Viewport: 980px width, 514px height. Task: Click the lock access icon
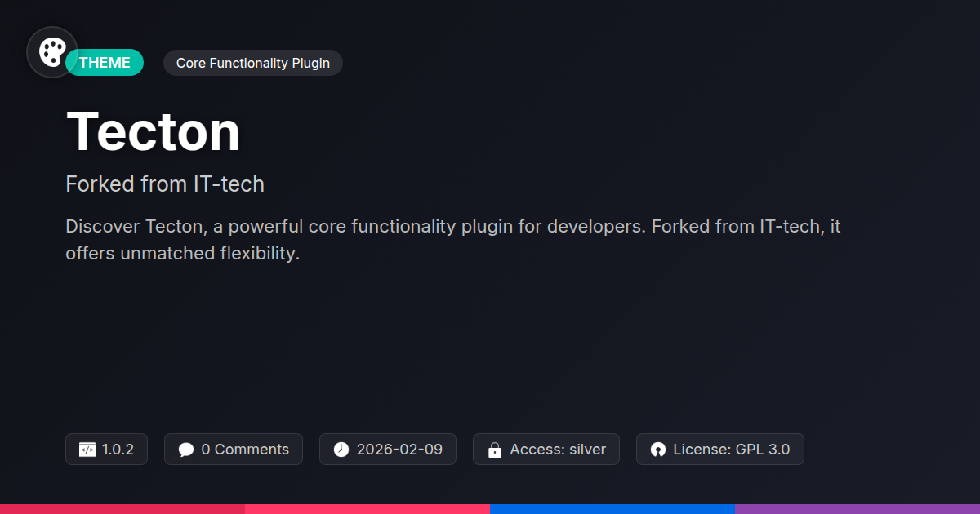pos(494,450)
